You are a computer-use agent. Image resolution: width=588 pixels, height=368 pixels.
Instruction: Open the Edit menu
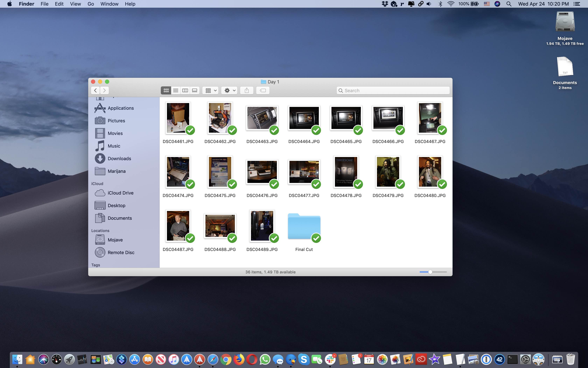(59, 4)
